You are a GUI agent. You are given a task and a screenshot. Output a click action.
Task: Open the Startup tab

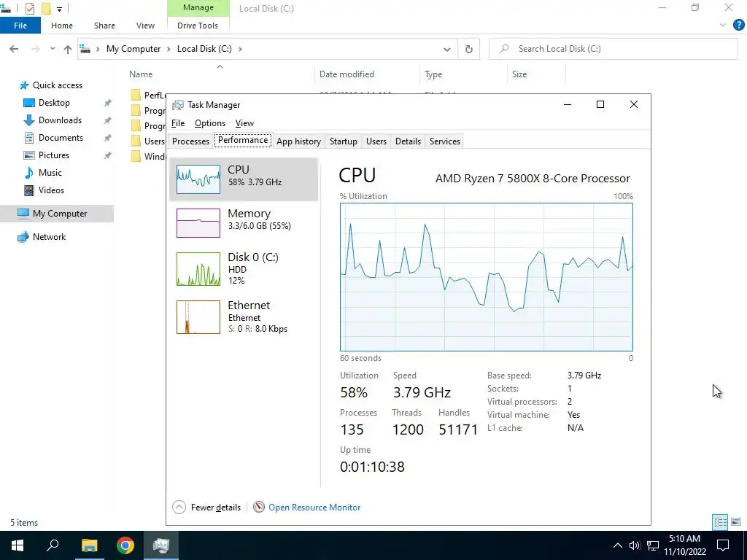click(x=344, y=141)
